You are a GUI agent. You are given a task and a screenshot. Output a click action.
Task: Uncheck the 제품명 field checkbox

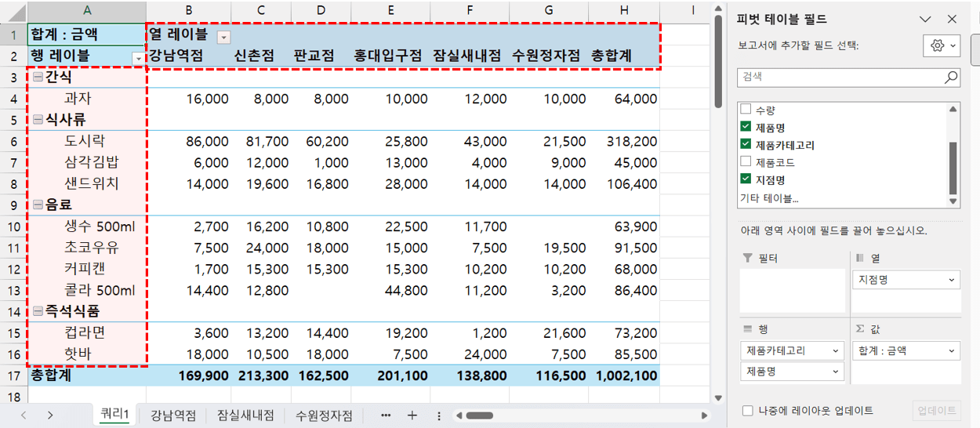click(x=746, y=127)
